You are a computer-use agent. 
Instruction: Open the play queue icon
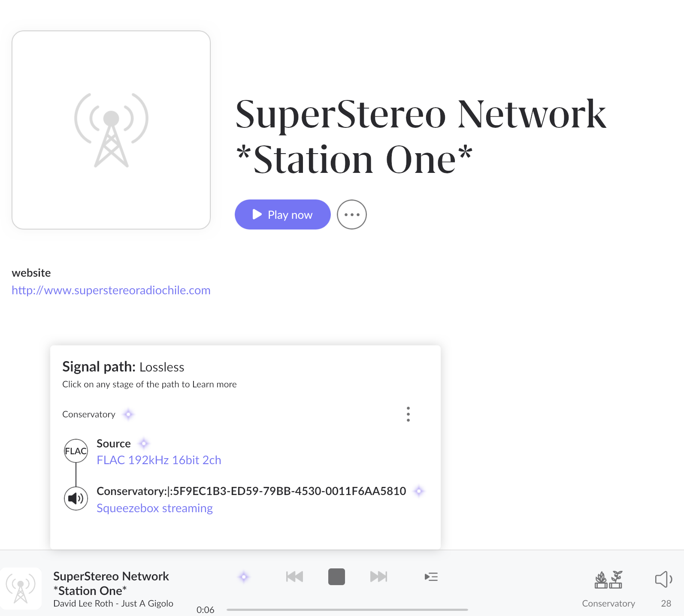point(431,577)
